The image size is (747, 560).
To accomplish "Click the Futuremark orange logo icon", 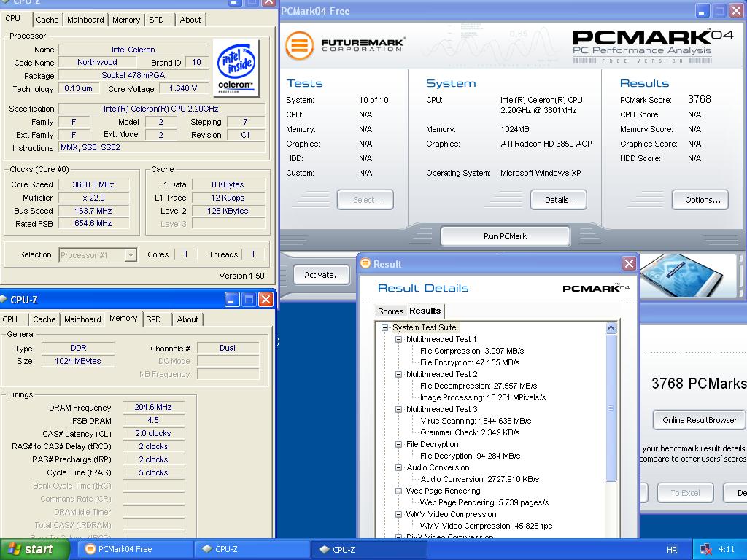I will [x=299, y=46].
